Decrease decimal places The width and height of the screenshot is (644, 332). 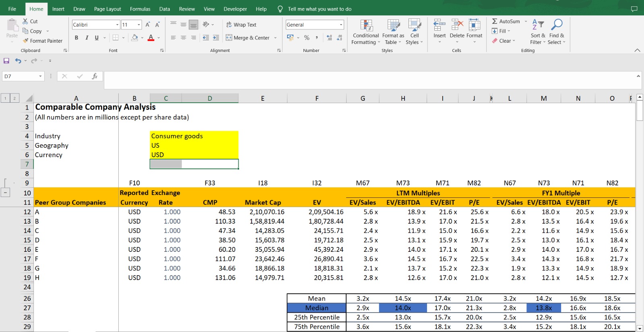coord(339,37)
